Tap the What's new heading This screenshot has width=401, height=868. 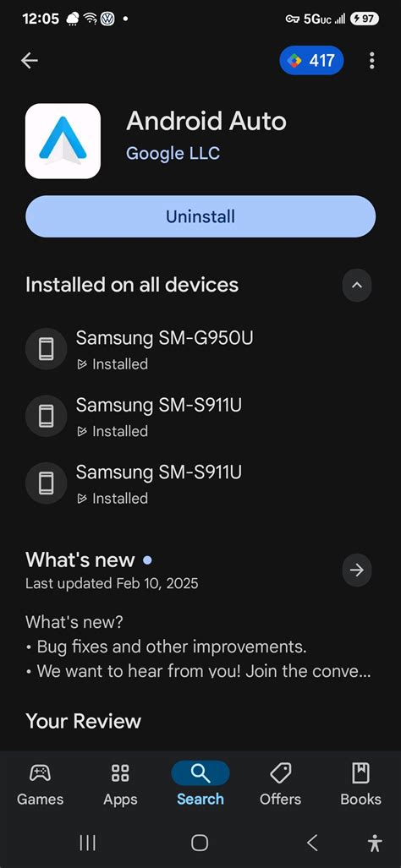(x=80, y=560)
